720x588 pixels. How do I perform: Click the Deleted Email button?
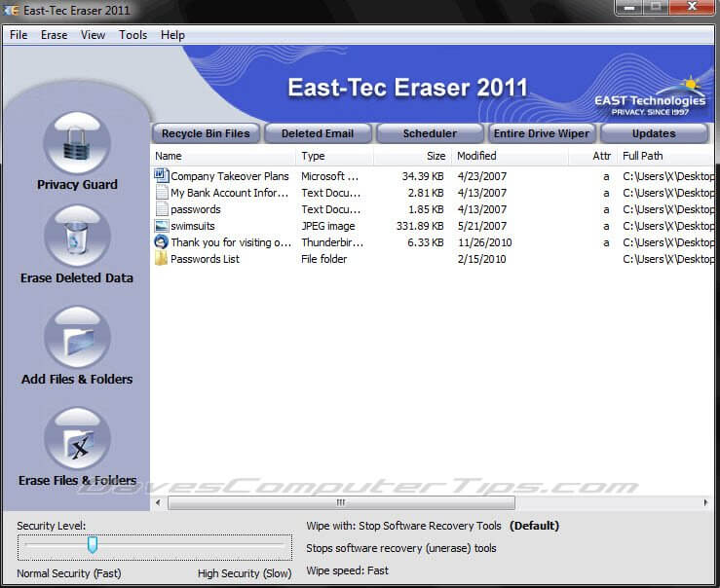pos(318,133)
